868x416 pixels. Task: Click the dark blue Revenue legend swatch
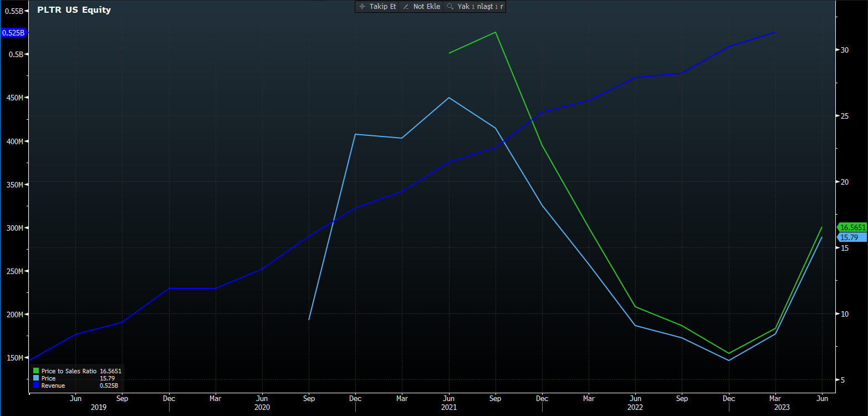[x=36, y=385]
